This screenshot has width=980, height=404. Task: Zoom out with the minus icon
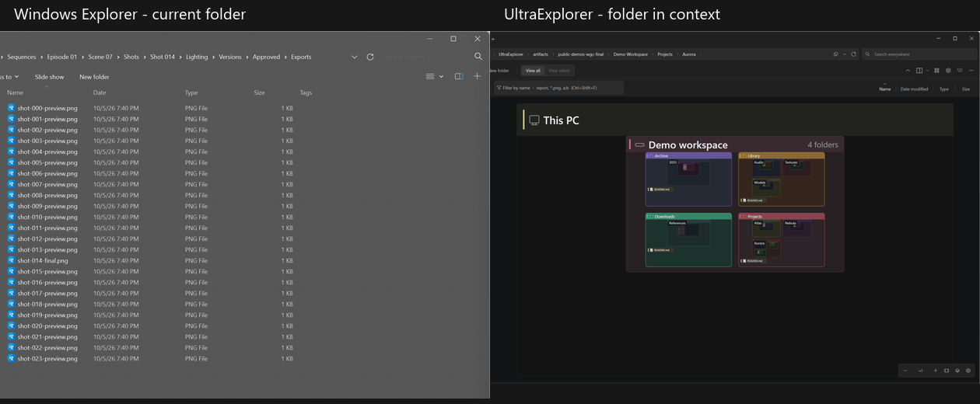(906, 371)
